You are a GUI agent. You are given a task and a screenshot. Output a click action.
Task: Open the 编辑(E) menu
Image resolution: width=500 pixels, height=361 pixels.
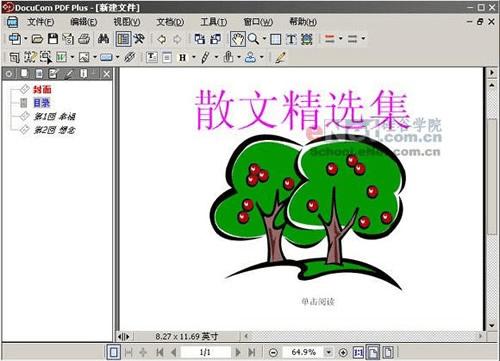(84, 22)
